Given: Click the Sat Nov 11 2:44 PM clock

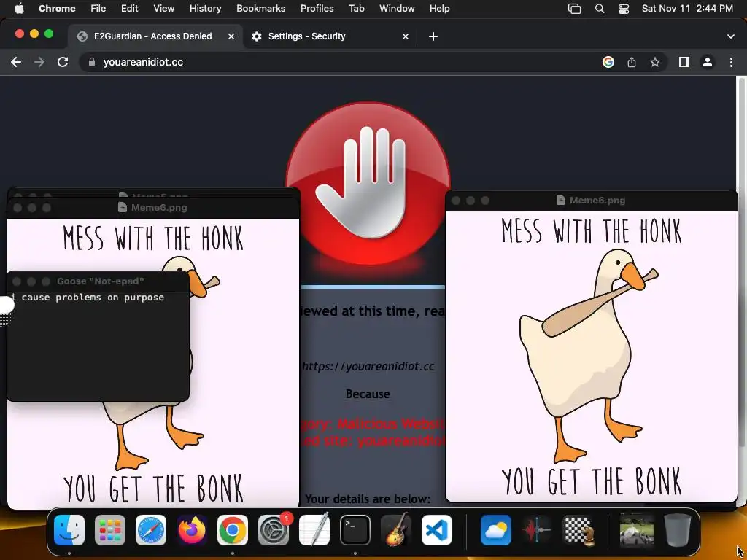Looking at the screenshot, I should [687, 9].
